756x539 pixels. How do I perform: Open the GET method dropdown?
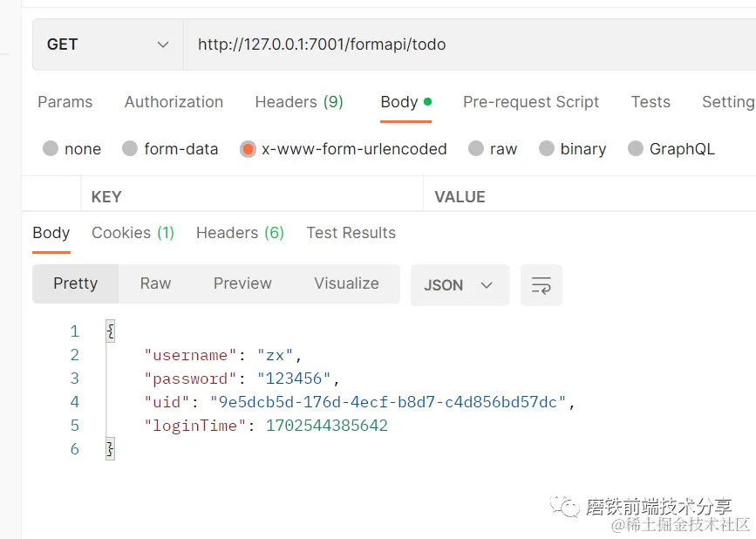pyautogui.click(x=108, y=44)
